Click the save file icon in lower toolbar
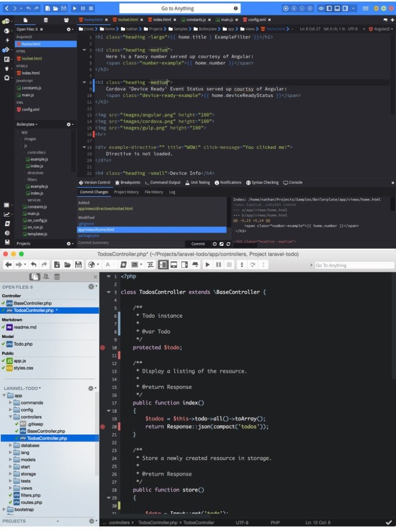Screen dimensions: 396x532 78,265
